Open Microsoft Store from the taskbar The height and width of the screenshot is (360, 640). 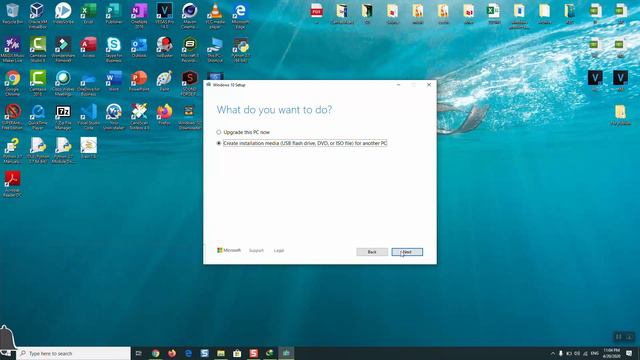pyautogui.click(x=237, y=353)
